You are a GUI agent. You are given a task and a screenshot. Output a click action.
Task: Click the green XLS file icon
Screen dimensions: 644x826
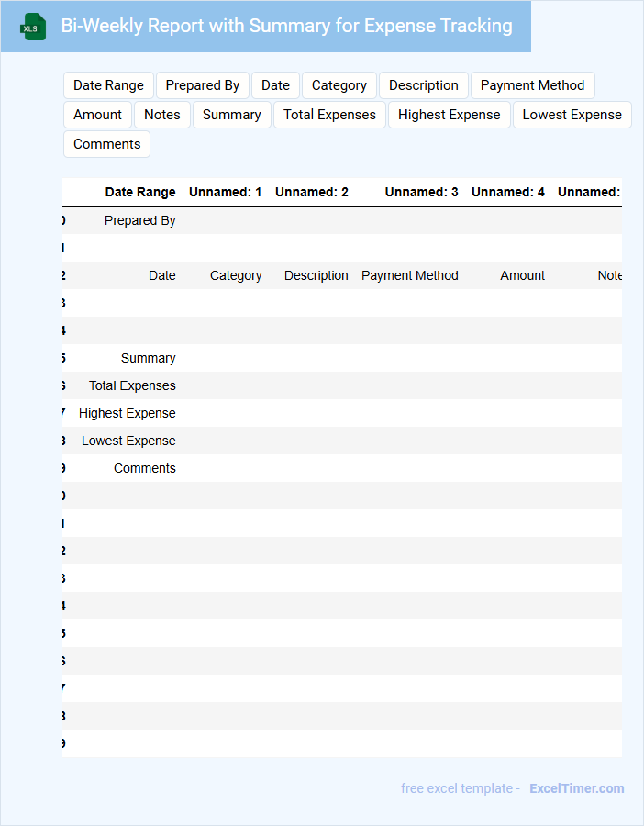(x=33, y=28)
